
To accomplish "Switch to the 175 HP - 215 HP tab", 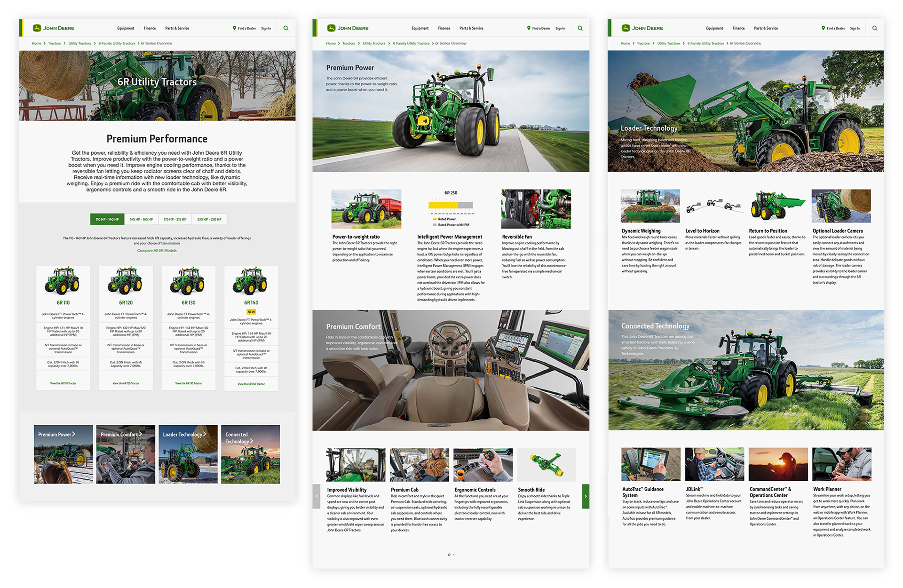I will pyautogui.click(x=175, y=219).
